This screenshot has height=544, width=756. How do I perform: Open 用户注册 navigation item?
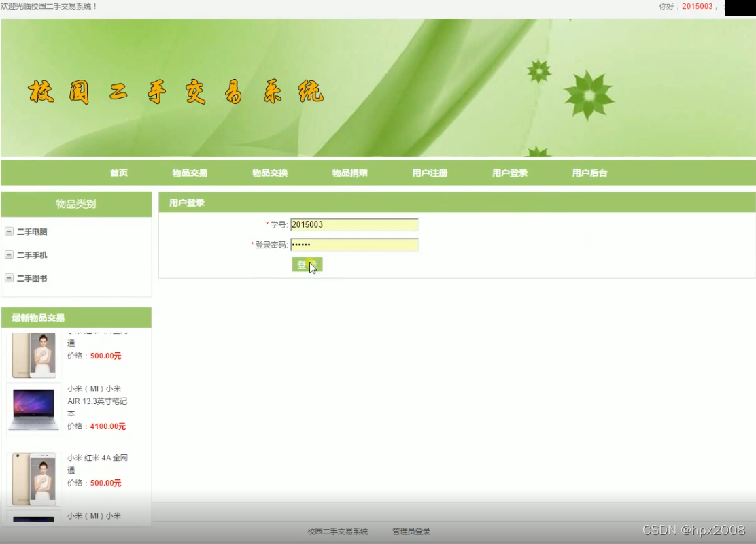tap(430, 173)
